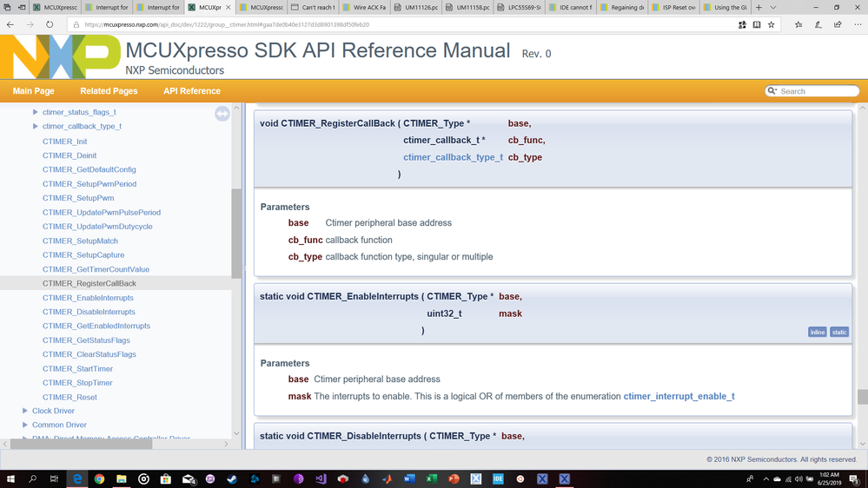The height and width of the screenshot is (488, 868).
Task: Close the active MCUXpresso tab
Action: (228, 7)
